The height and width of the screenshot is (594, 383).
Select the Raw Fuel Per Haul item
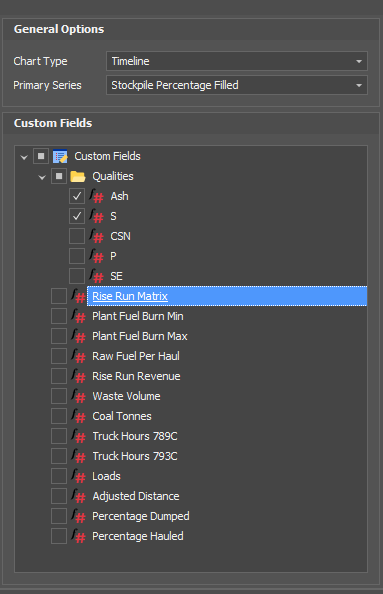136,356
